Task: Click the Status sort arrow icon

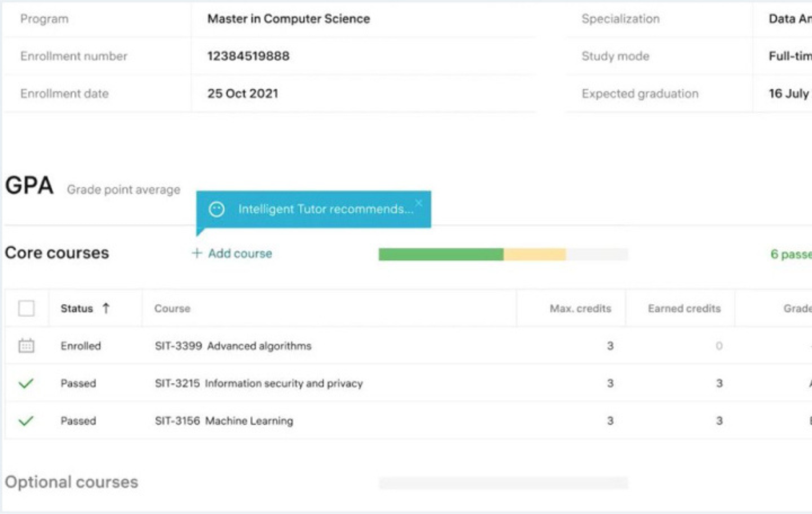Action: point(106,308)
